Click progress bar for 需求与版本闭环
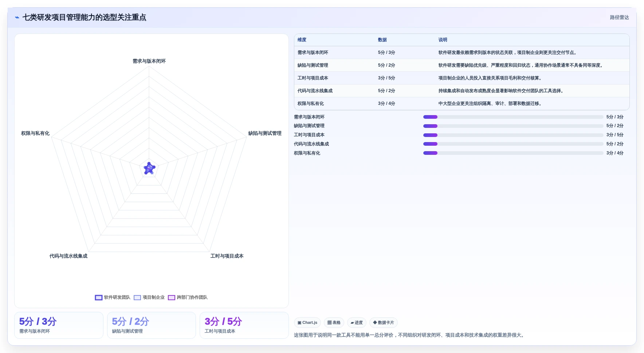Viewport: 644px width, 353px height. tap(513, 117)
